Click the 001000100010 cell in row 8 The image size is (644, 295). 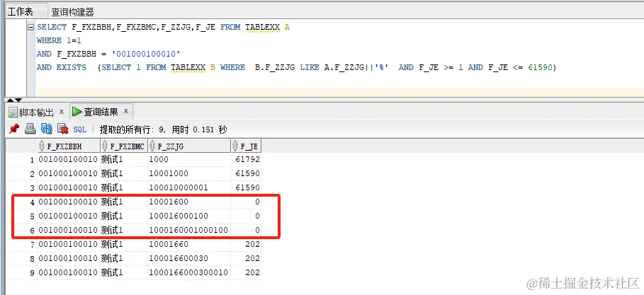69,258
